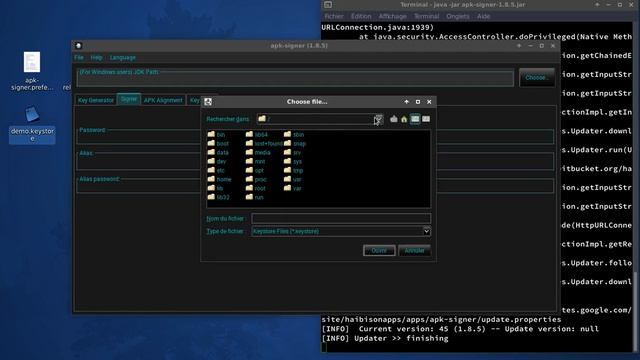Select the sys folder

point(293,161)
